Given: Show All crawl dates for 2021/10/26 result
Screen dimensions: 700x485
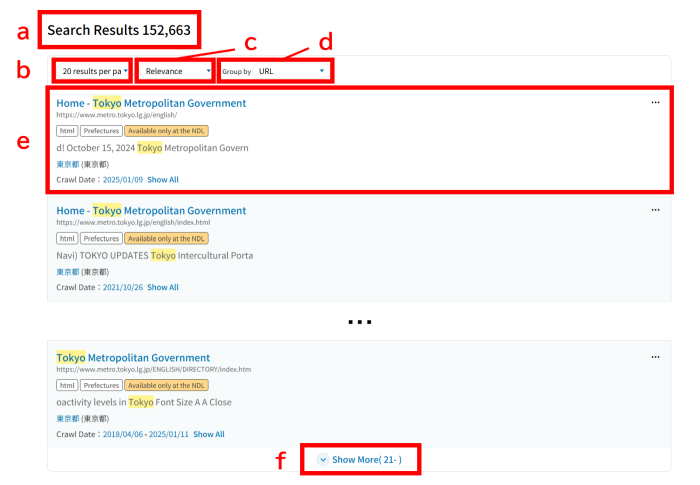Looking at the screenshot, I should tap(163, 287).
